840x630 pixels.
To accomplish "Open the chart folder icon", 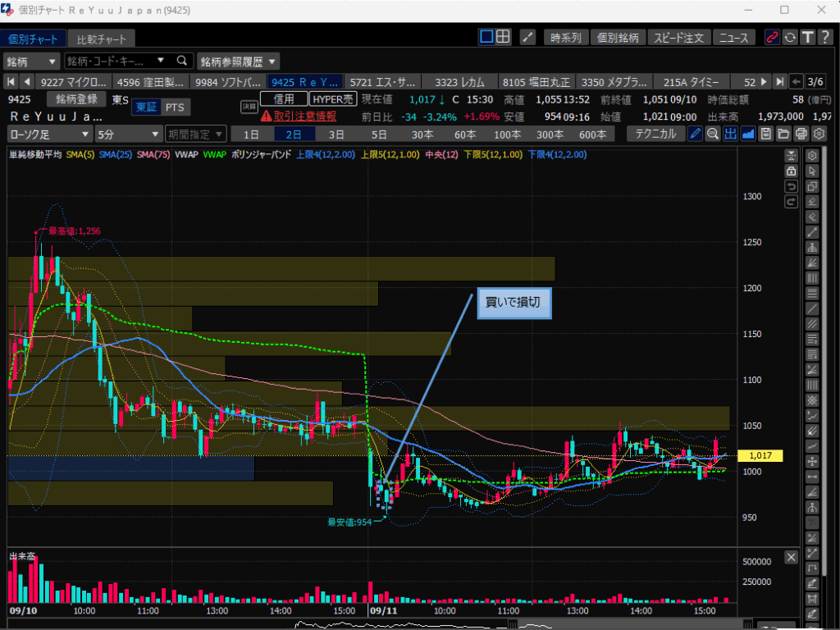I will [x=783, y=134].
